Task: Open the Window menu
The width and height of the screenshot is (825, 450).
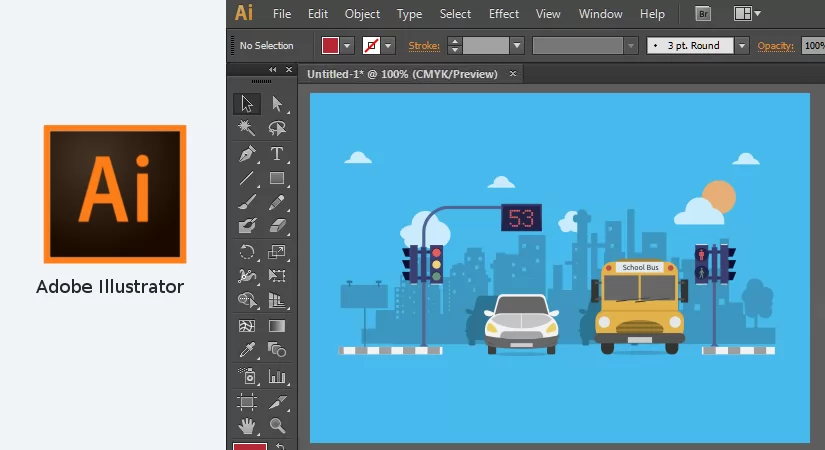Action: point(600,14)
